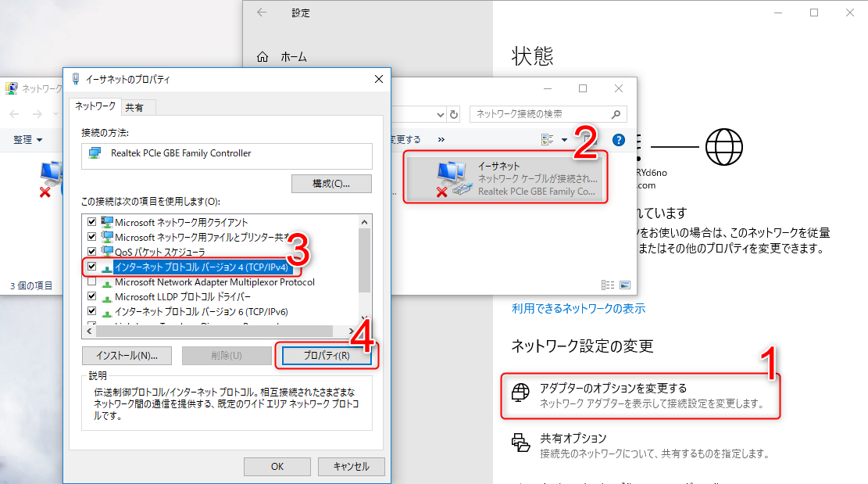Click the large icons view icon at bottom

(x=625, y=285)
